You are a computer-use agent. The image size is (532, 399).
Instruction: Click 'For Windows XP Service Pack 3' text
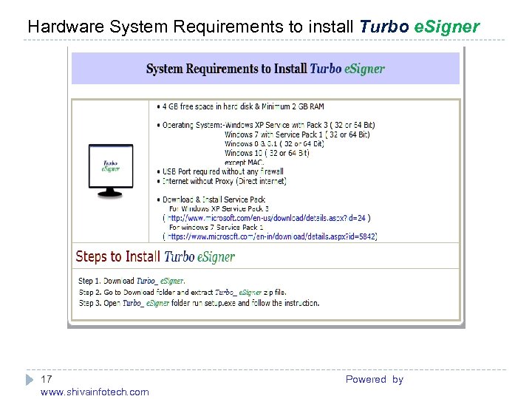(x=219, y=208)
